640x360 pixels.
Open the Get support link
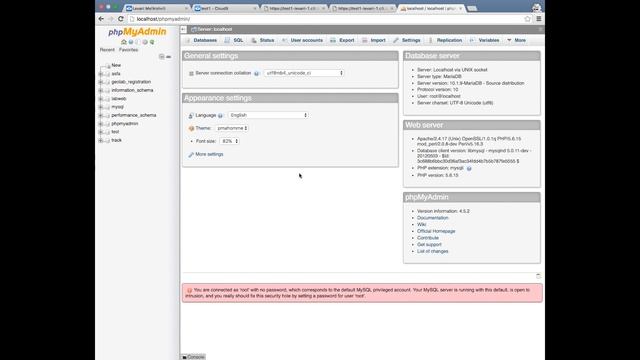429,244
